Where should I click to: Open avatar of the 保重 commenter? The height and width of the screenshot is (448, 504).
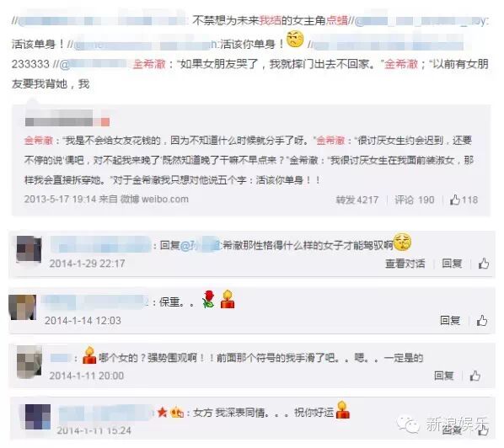pyautogui.click(x=22, y=307)
